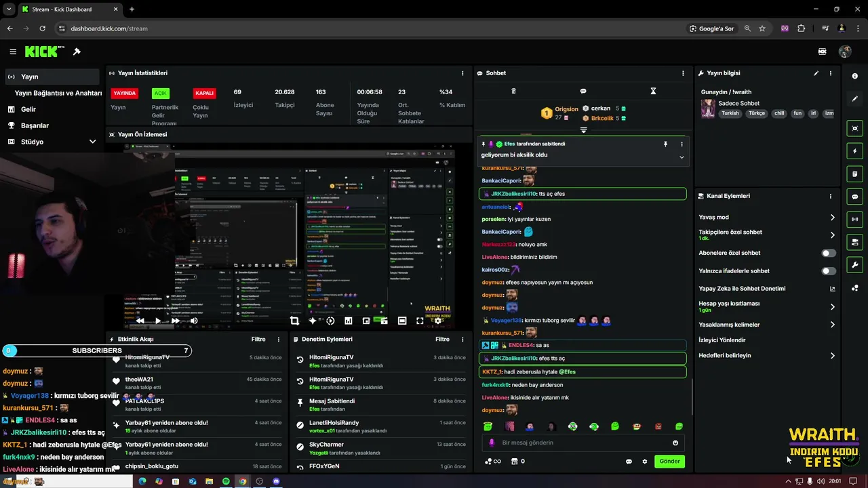This screenshot has width=868, height=488.
Task: Click the unpin icon on pinned message
Action: [x=665, y=144]
